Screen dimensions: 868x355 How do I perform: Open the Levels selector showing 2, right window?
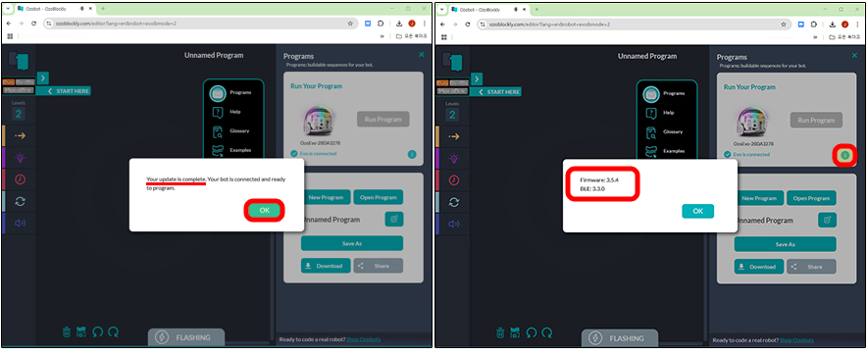click(x=452, y=115)
